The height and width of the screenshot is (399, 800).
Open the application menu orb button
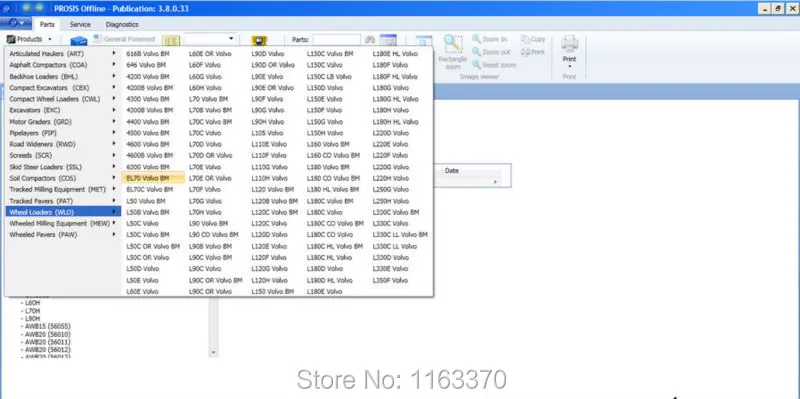(x=16, y=23)
